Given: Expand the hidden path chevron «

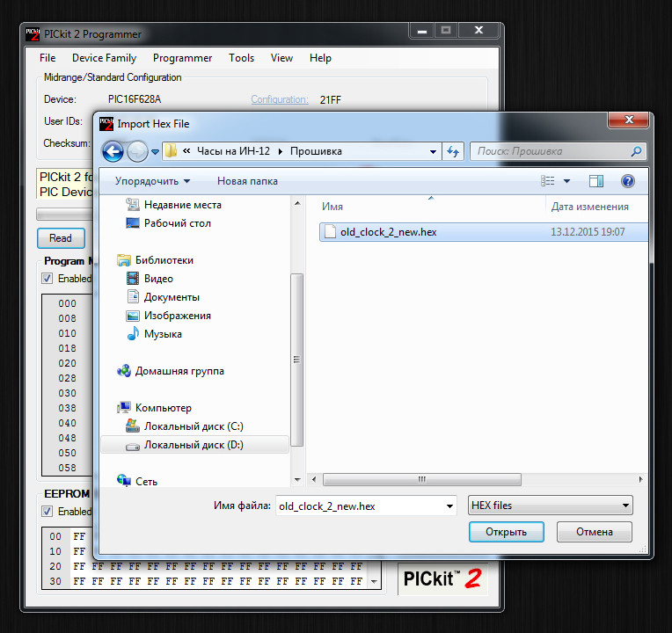Looking at the screenshot, I should tap(186, 150).
